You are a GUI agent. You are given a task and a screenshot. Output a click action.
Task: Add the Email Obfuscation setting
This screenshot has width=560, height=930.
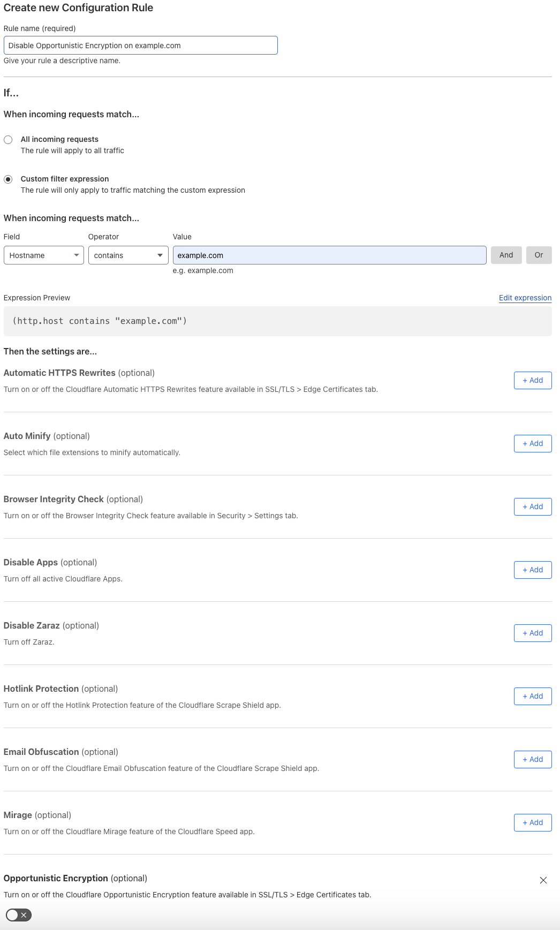pyautogui.click(x=532, y=759)
